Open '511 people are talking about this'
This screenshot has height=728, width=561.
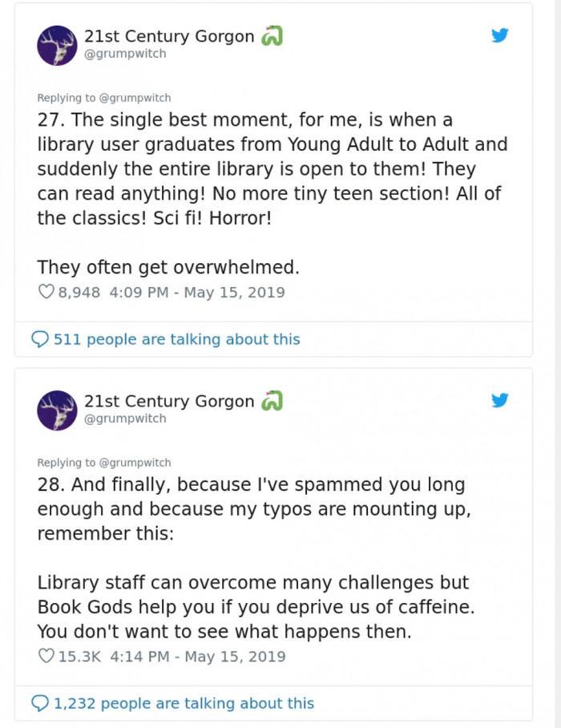pyautogui.click(x=177, y=339)
